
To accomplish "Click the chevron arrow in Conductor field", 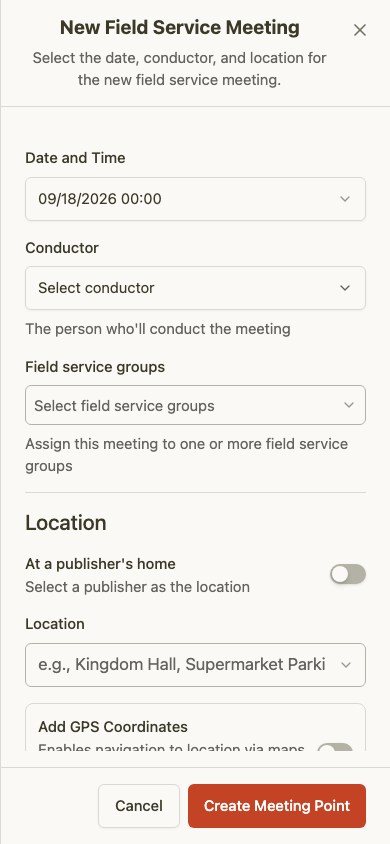I will point(345,288).
